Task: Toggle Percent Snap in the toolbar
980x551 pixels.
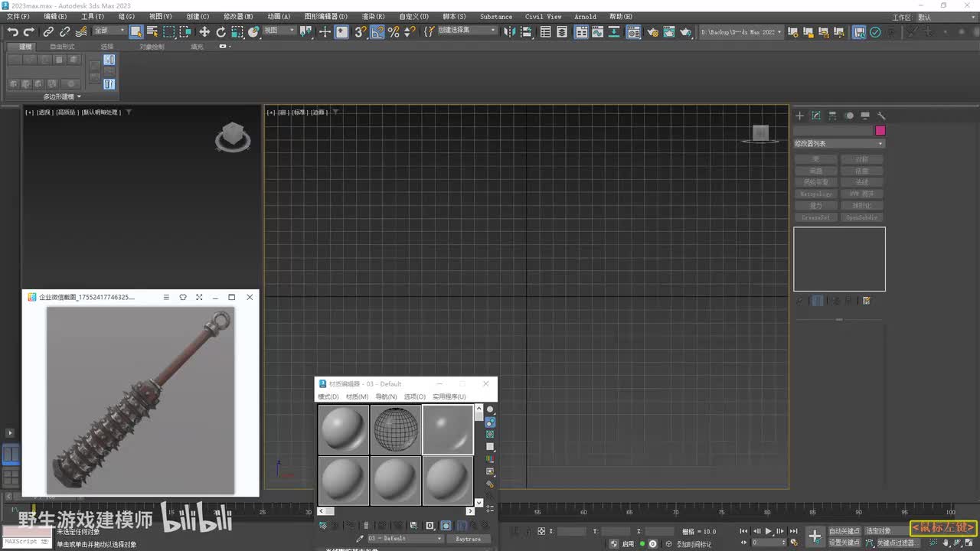Action: pyautogui.click(x=394, y=32)
